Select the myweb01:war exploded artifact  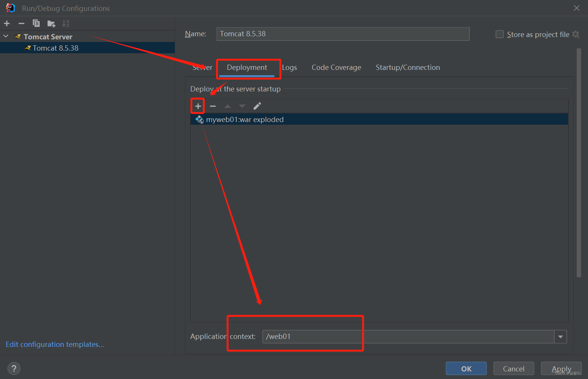pyautogui.click(x=379, y=119)
